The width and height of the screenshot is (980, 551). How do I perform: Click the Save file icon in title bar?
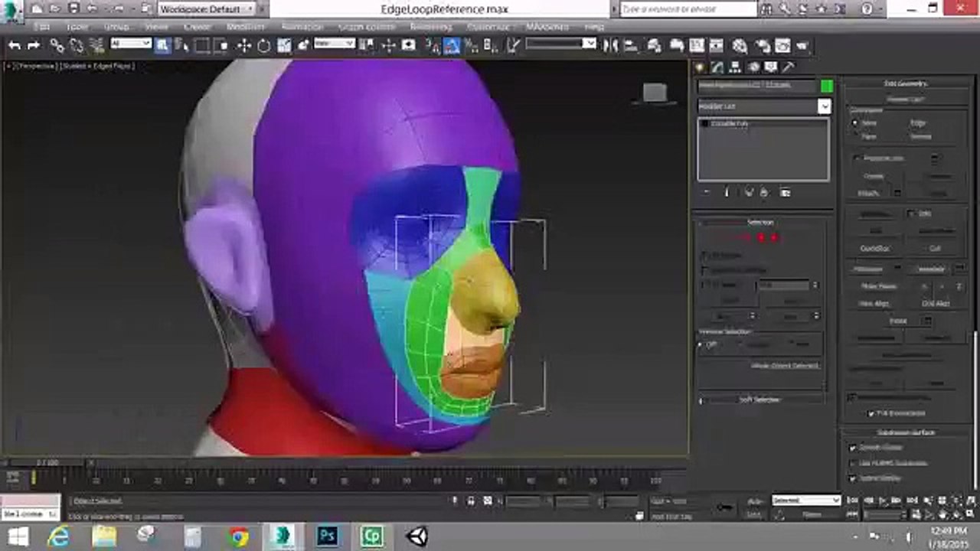pyautogui.click(x=74, y=9)
